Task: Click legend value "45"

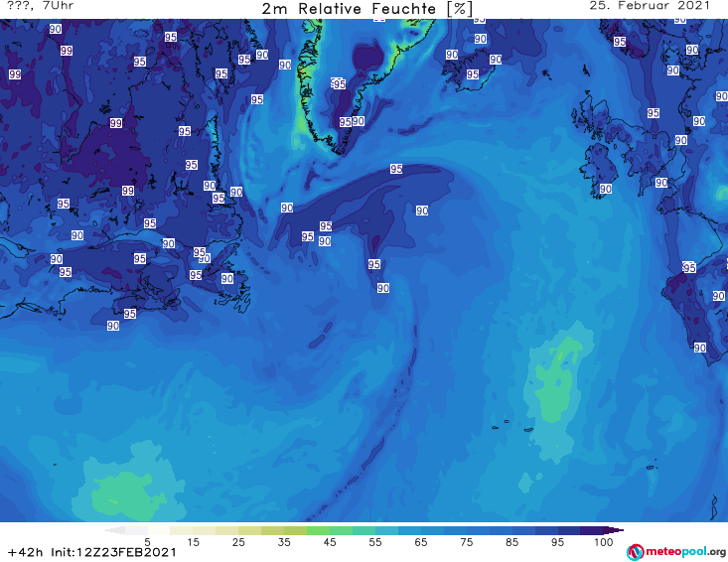Action: [x=330, y=542]
